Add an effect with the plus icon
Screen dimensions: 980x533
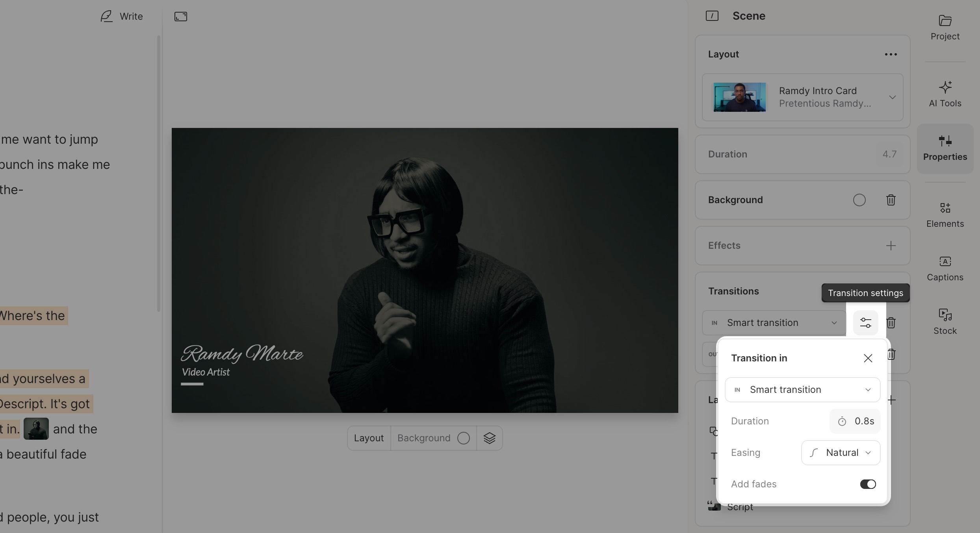coord(891,246)
